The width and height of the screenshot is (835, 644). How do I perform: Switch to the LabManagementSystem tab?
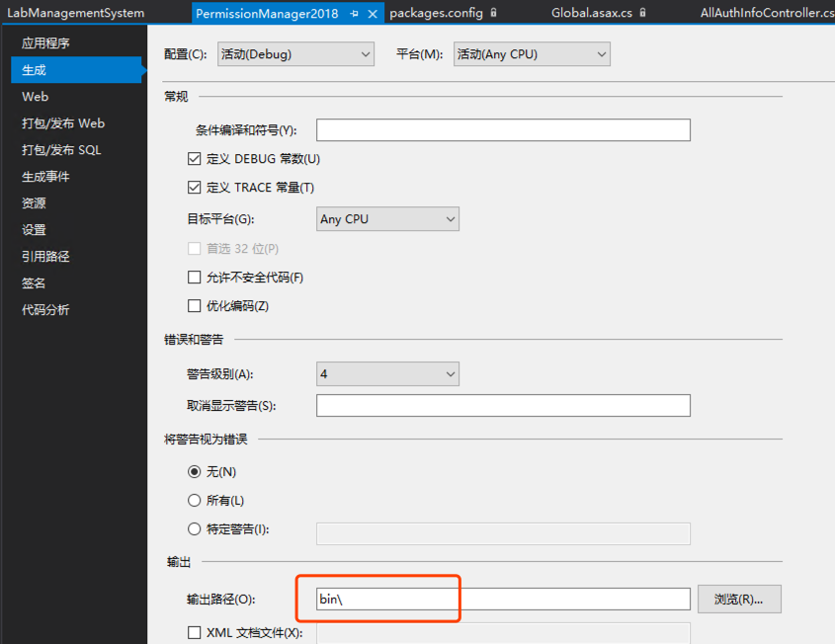click(x=76, y=14)
